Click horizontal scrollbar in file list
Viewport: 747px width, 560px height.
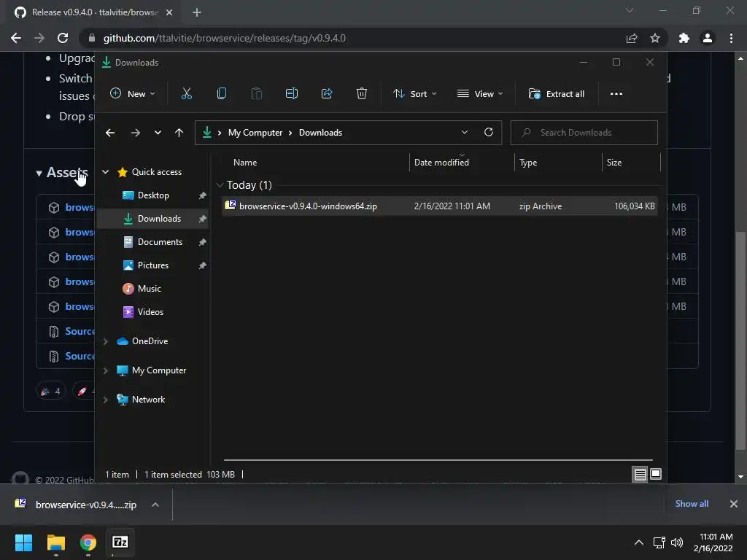click(438, 460)
